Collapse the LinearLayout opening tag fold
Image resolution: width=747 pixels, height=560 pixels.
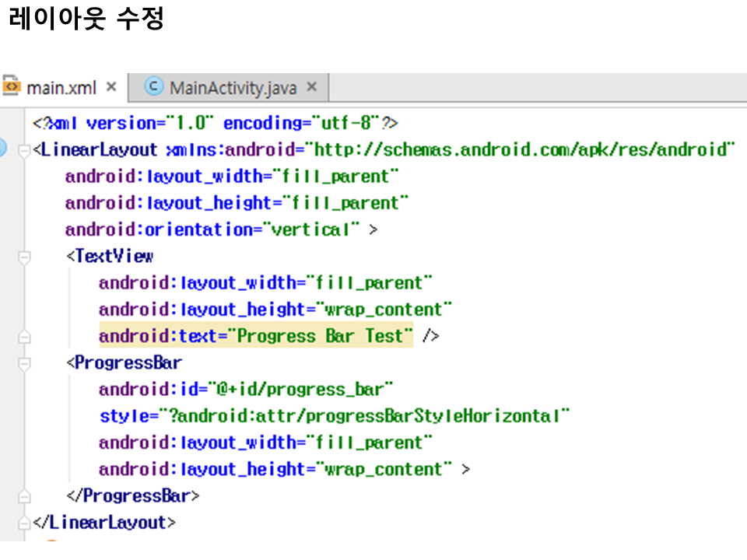[x=25, y=149]
